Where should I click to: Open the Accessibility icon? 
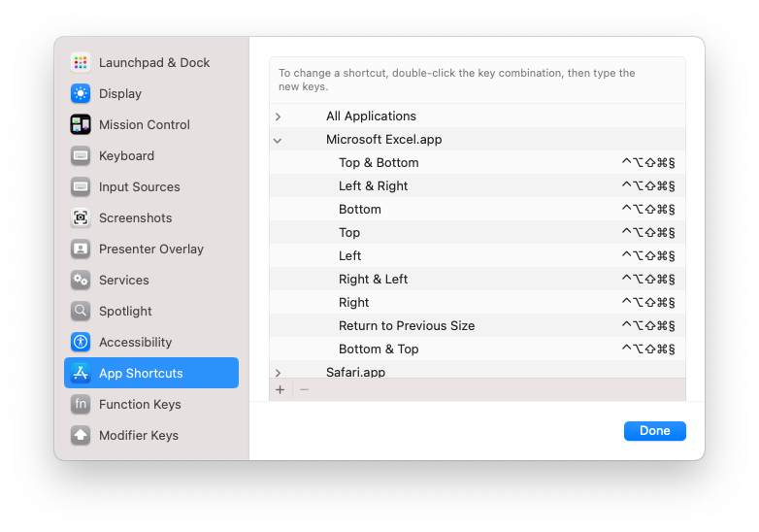tap(81, 342)
